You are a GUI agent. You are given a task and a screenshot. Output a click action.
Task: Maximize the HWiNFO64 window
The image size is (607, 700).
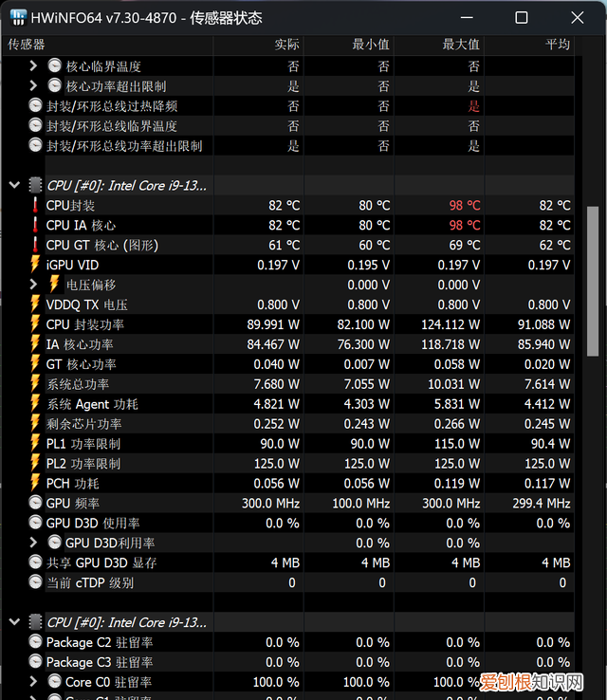pos(522,18)
